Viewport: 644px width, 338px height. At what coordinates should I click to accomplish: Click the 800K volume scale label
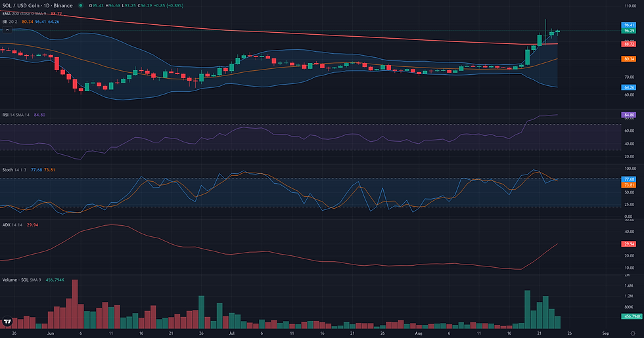[x=628, y=307]
